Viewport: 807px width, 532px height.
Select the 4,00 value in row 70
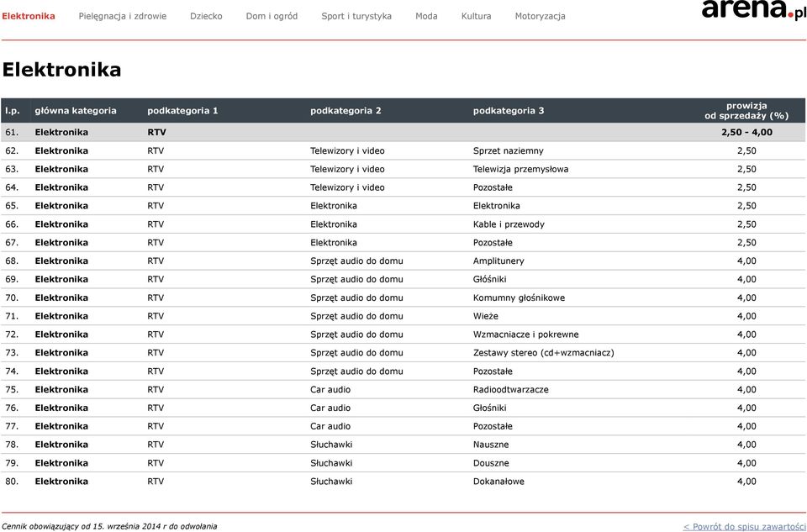tap(746, 298)
